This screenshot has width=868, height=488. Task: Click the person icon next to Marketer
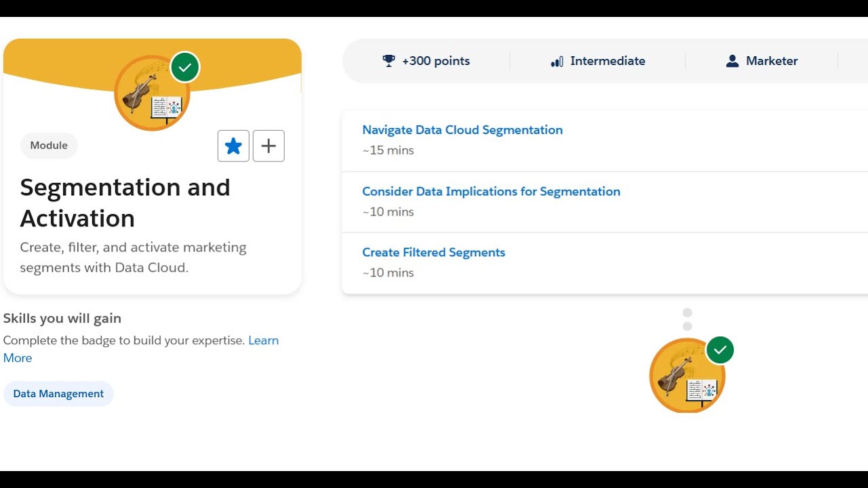[x=732, y=61]
